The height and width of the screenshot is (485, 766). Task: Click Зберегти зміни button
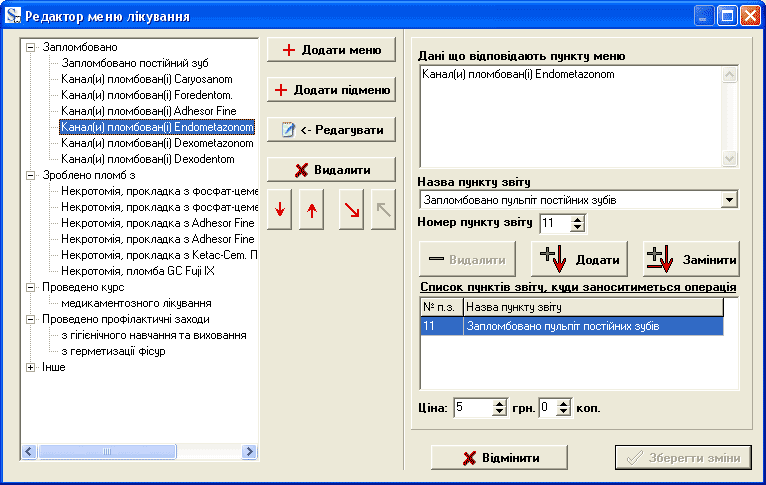coord(683,458)
